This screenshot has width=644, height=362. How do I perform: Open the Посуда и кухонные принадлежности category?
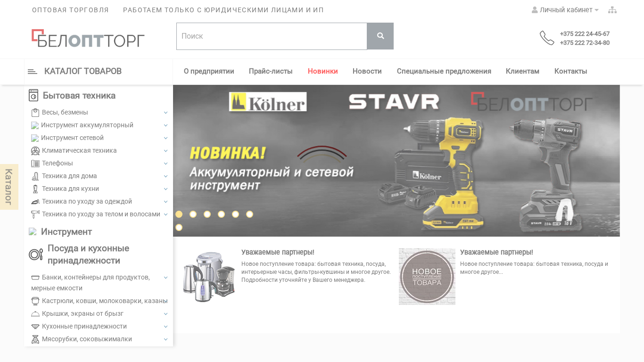pyautogui.click(x=88, y=255)
